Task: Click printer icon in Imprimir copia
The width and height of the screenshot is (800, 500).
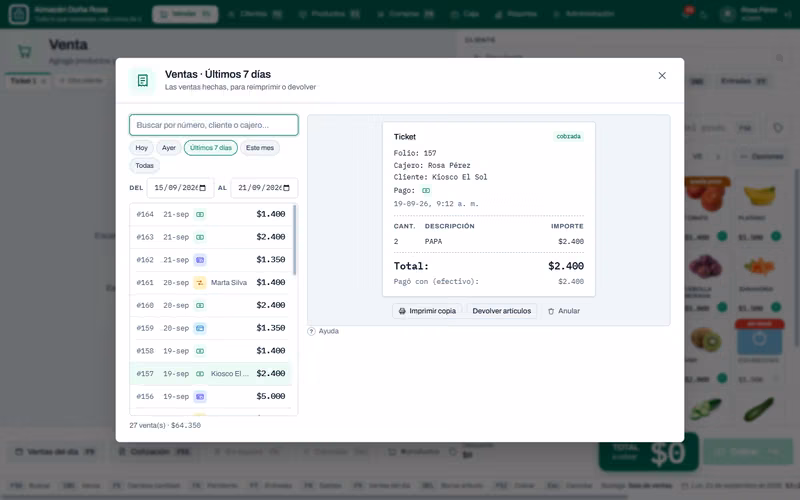Action: [x=402, y=311]
